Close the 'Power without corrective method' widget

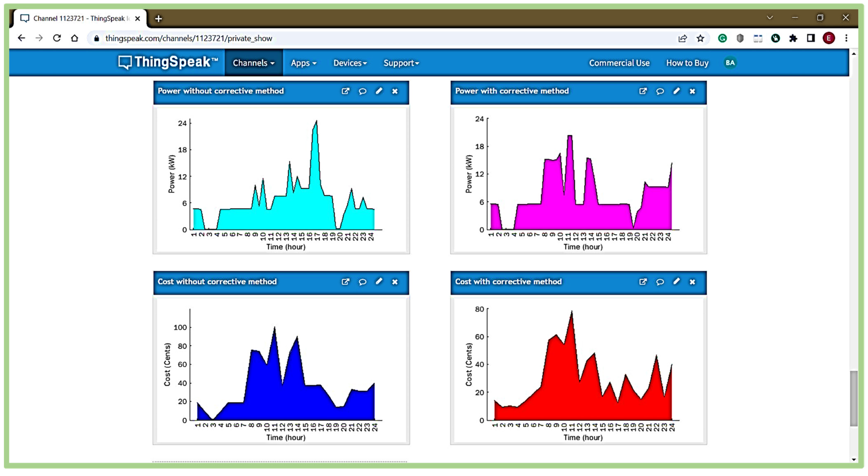coord(395,91)
